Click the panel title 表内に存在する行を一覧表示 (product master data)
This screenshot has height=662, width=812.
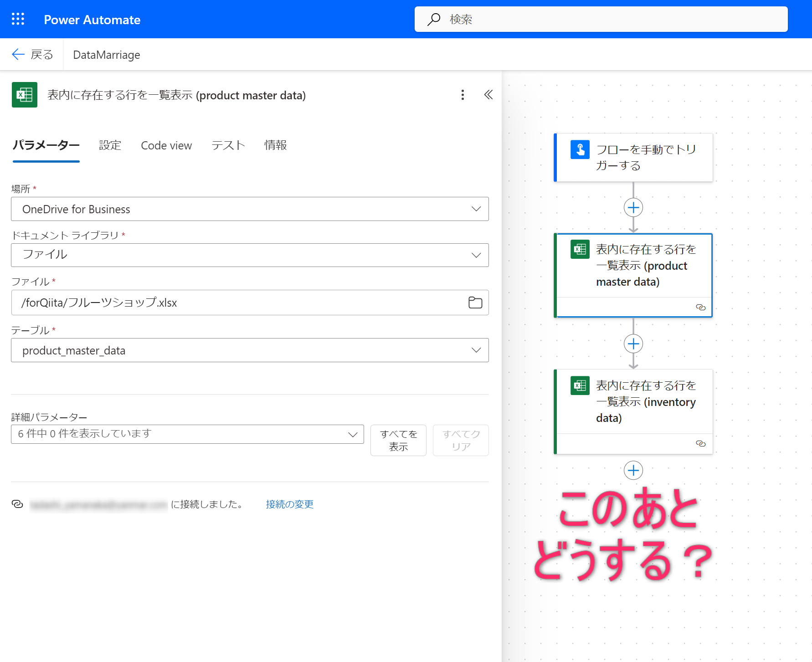[x=176, y=95]
